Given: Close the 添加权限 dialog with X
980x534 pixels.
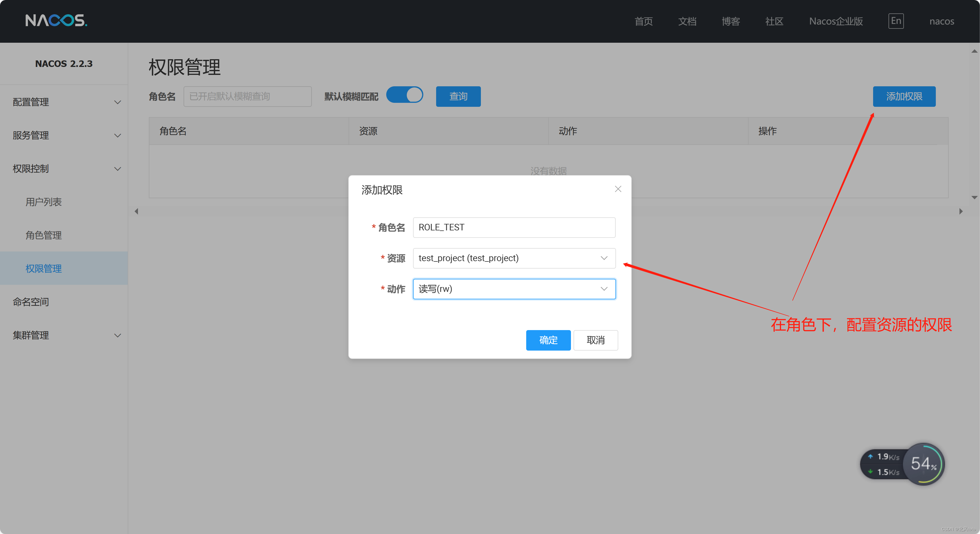Looking at the screenshot, I should point(618,189).
